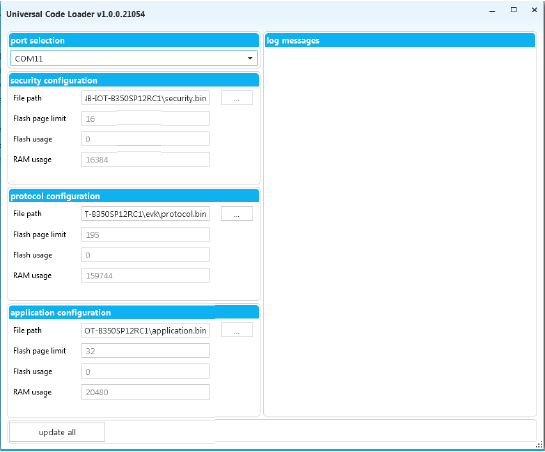Click the port selection header
This screenshot has height=452, width=545.
coord(134,40)
